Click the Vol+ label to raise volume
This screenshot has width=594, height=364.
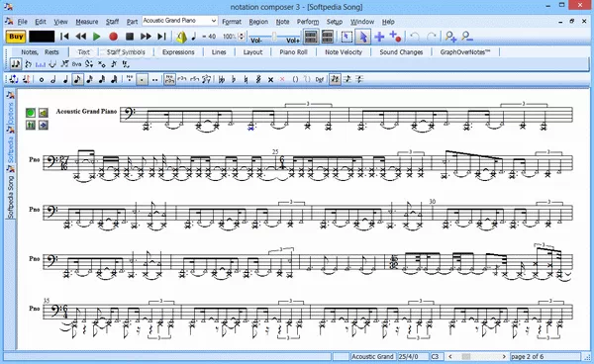pos(293,41)
